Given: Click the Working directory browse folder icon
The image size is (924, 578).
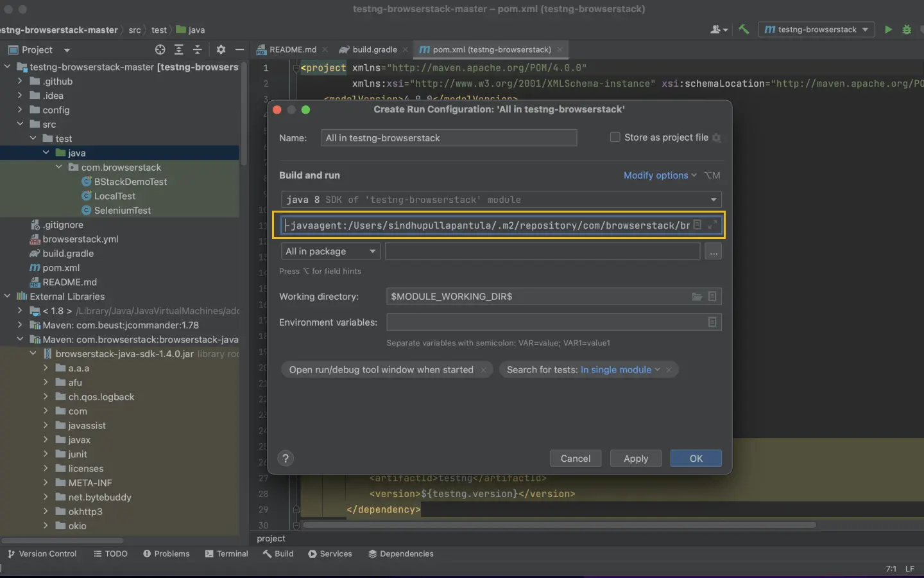Looking at the screenshot, I should [x=696, y=297].
